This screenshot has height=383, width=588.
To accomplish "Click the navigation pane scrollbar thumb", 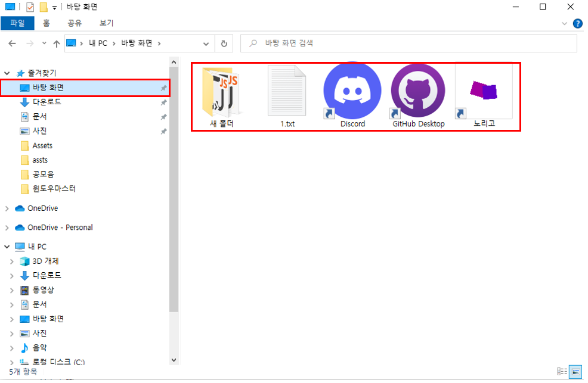I will (174, 189).
